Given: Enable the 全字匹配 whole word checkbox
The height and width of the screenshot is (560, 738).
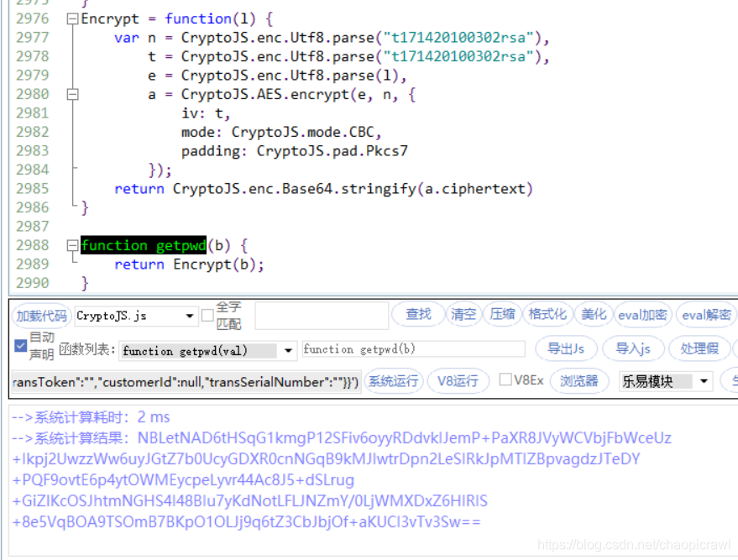Looking at the screenshot, I should pyautogui.click(x=207, y=316).
